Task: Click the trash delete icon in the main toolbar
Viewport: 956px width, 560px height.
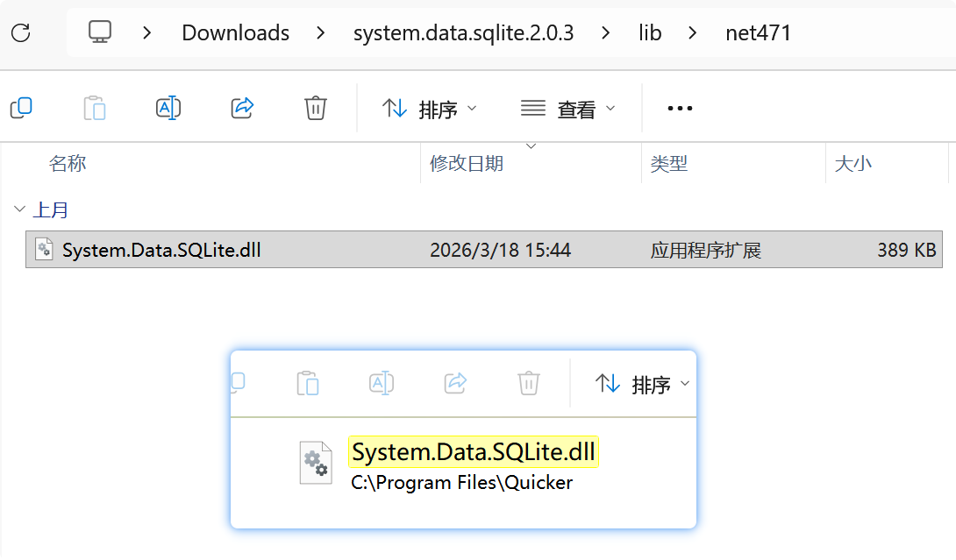Action: [316, 108]
